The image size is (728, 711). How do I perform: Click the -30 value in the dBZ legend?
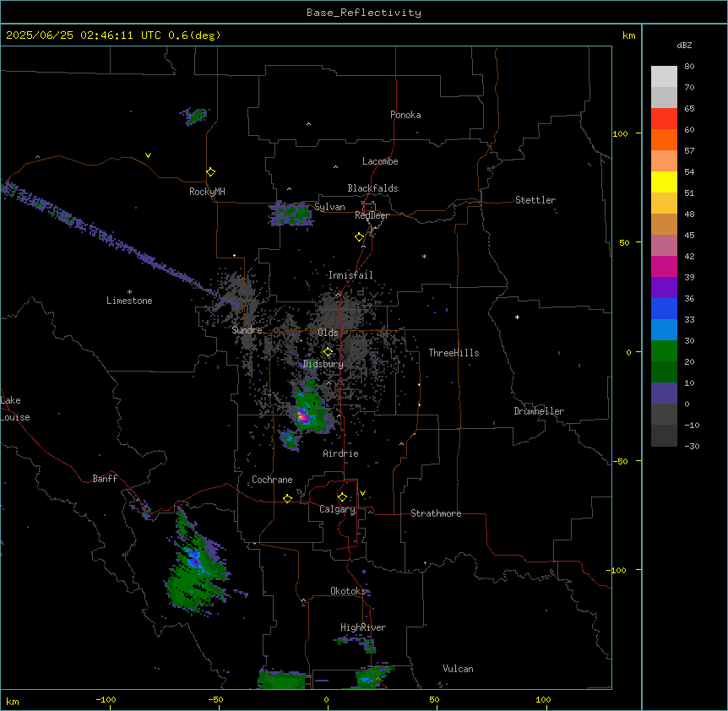[x=692, y=446]
